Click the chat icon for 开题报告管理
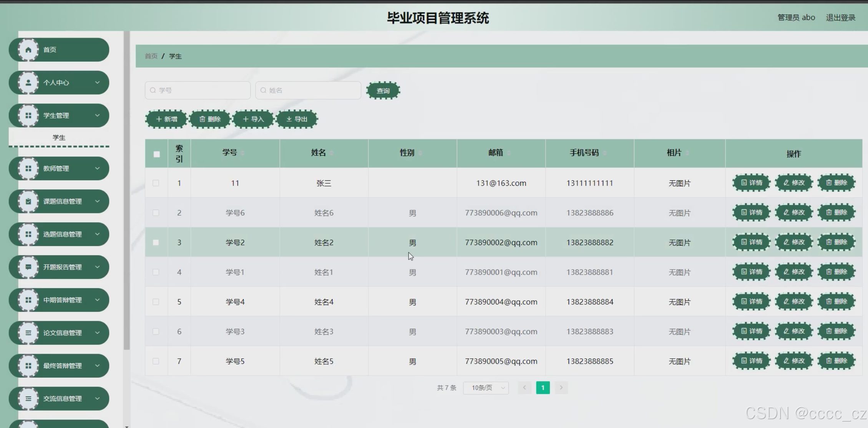This screenshot has height=428, width=868. tap(28, 267)
